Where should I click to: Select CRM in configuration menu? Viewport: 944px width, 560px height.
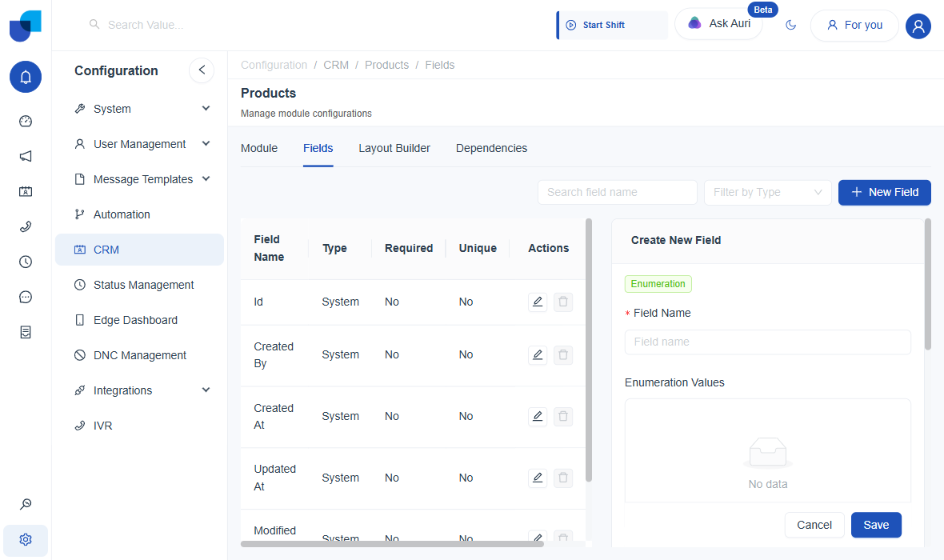tap(139, 250)
